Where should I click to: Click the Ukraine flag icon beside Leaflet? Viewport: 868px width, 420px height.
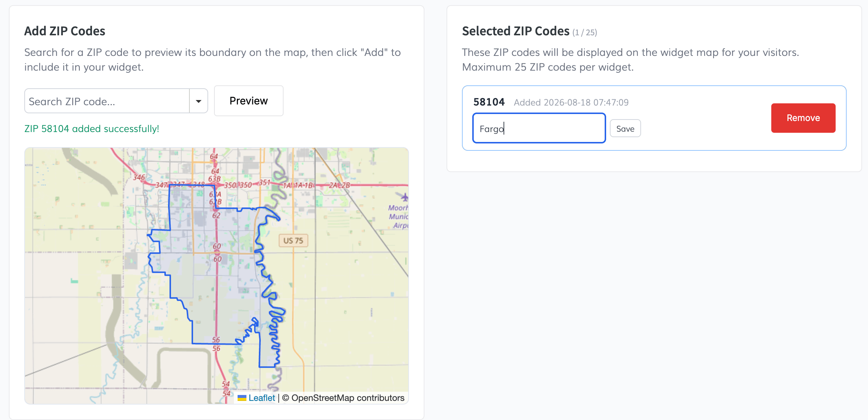[x=242, y=398]
